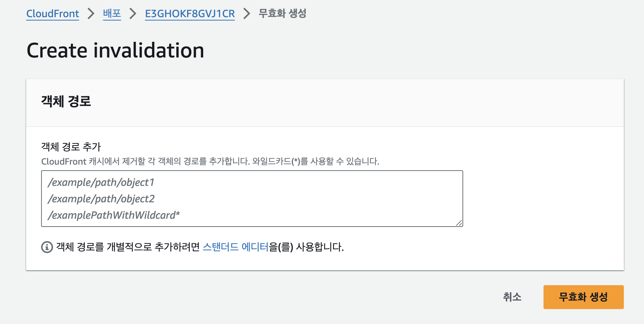Image resolution: width=644 pixels, height=324 pixels.
Task: Open the CloudFront breadcrumb link
Action: [x=53, y=14]
